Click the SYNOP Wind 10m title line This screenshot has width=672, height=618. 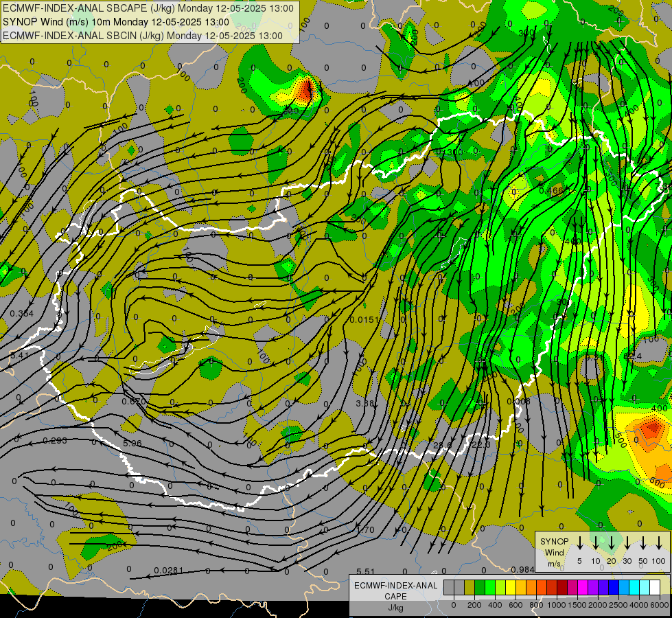[x=116, y=22]
